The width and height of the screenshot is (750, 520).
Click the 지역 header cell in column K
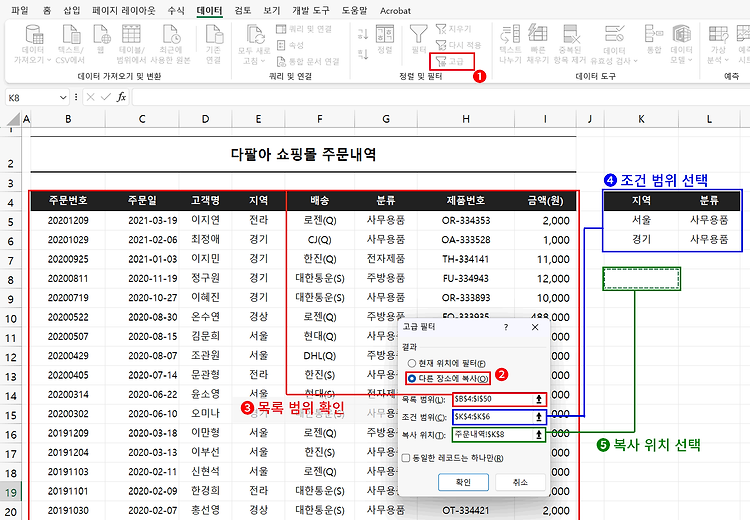tap(641, 200)
